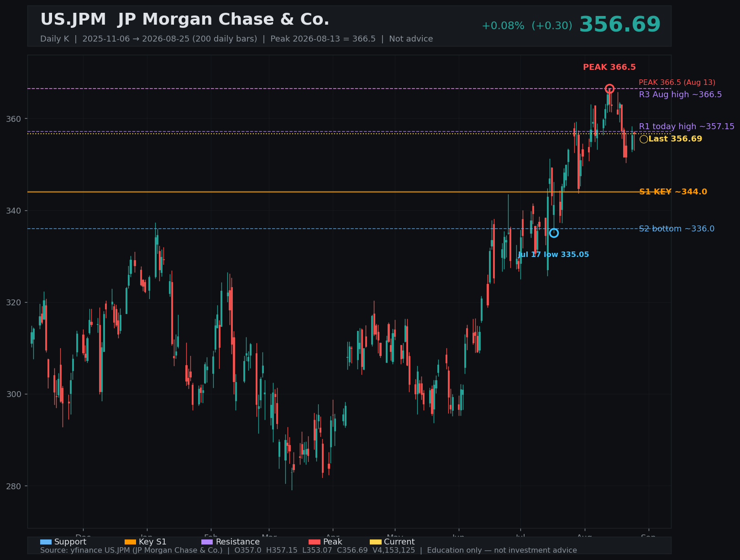Image resolution: width=740 pixels, height=560 pixels.
Task: Click the yellow circle beside Last 356.69
Action: tap(644, 139)
